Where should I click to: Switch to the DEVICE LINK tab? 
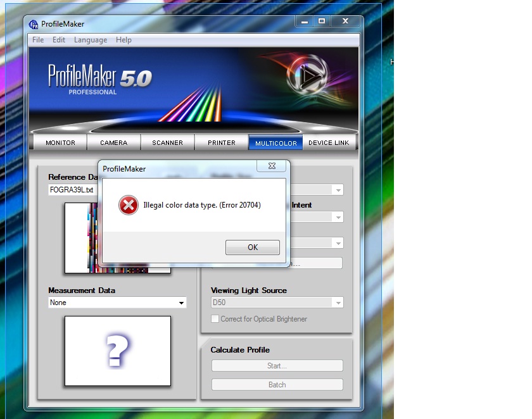329,142
